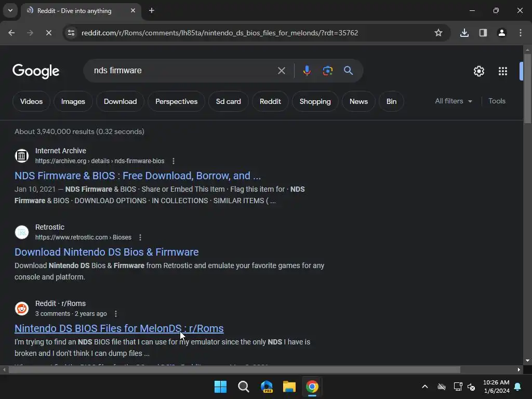Open Chrome three-dot menu
The height and width of the screenshot is (399, 532).
point(521,33)
